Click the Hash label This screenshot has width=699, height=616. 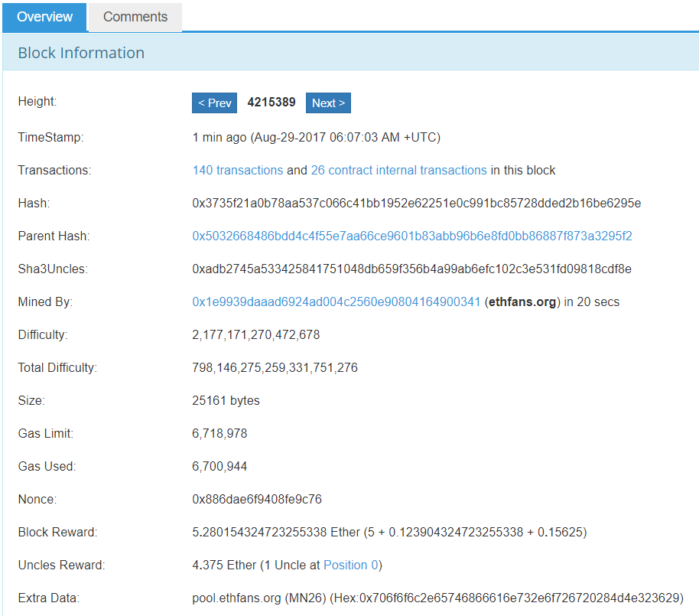[x=34, y=204]
